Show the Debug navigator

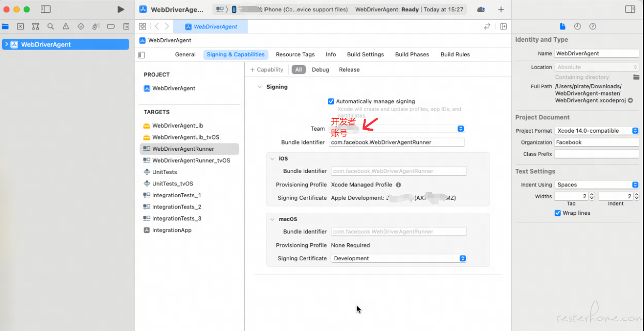(96, 26)
